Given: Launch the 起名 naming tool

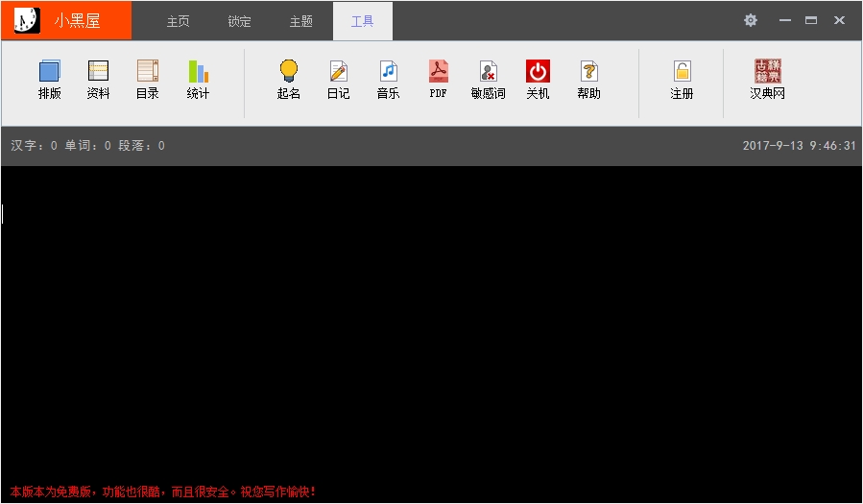Looking at the screenshot, I should coord(289,80).
